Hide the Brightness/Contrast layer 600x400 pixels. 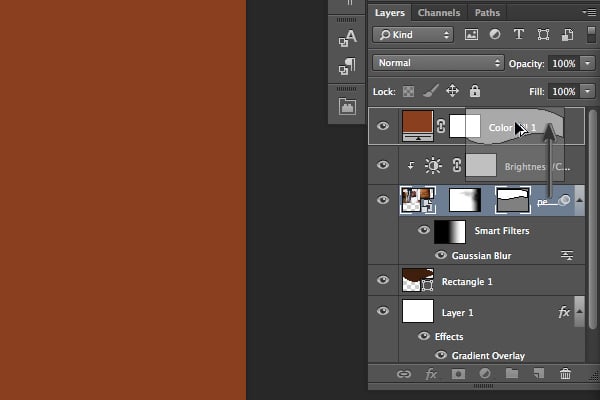click(383, 165)
